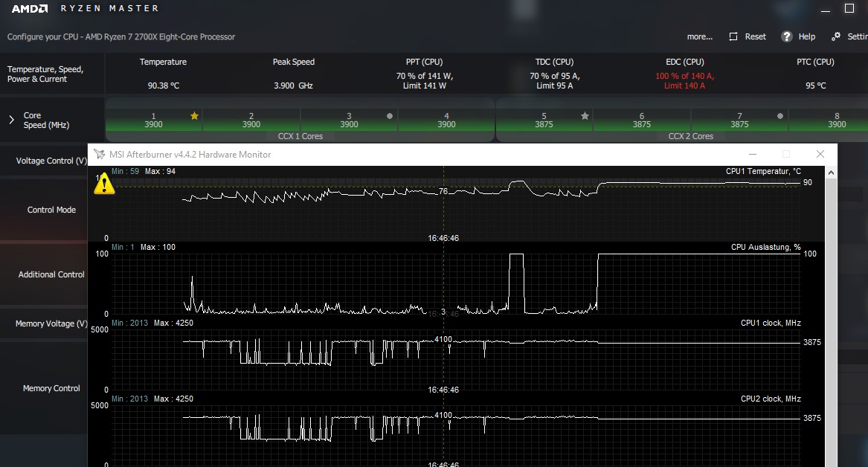Select the Control Mode section

(x=44, y=210)
